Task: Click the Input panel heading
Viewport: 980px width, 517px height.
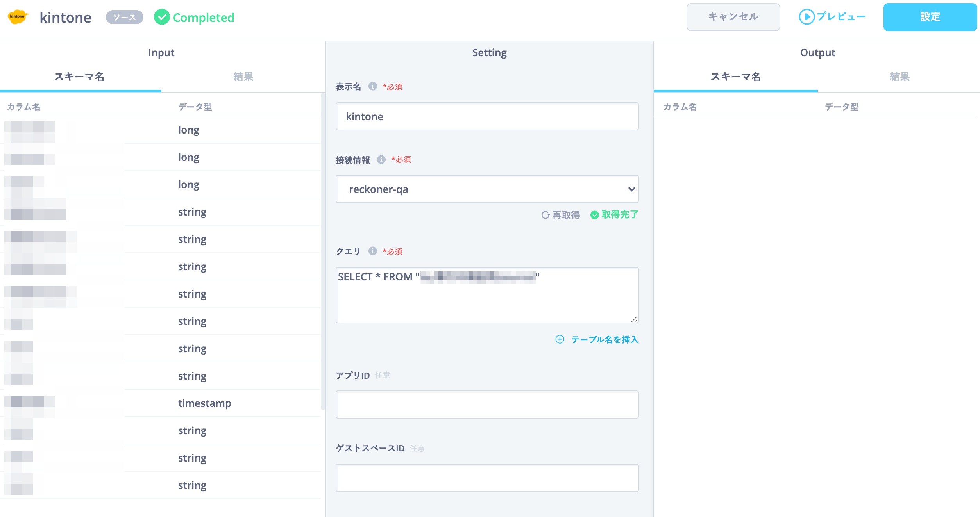Action: coord(161,52)
